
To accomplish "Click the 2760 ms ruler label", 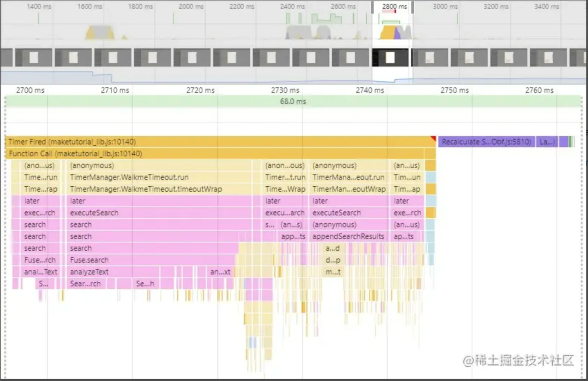I will (539, 90).
